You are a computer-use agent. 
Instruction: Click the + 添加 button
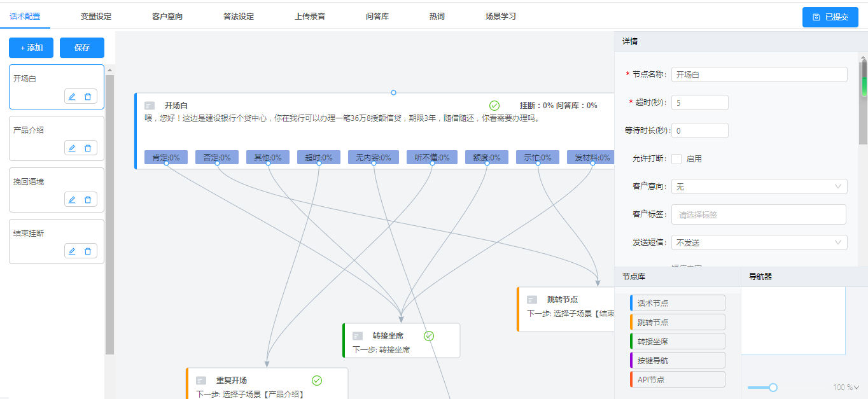point(31,48)
